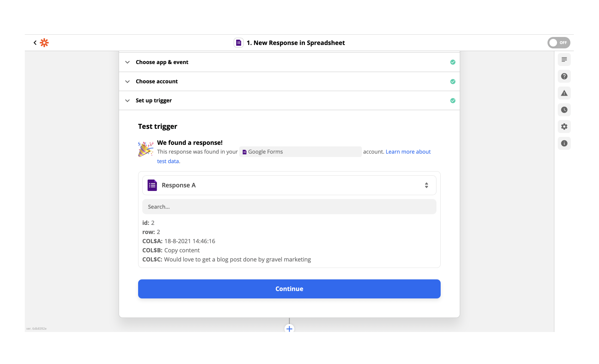Click the Zapier asterisk logo
This screenshot has height=364, width=599.
click(x=44, y=43)
